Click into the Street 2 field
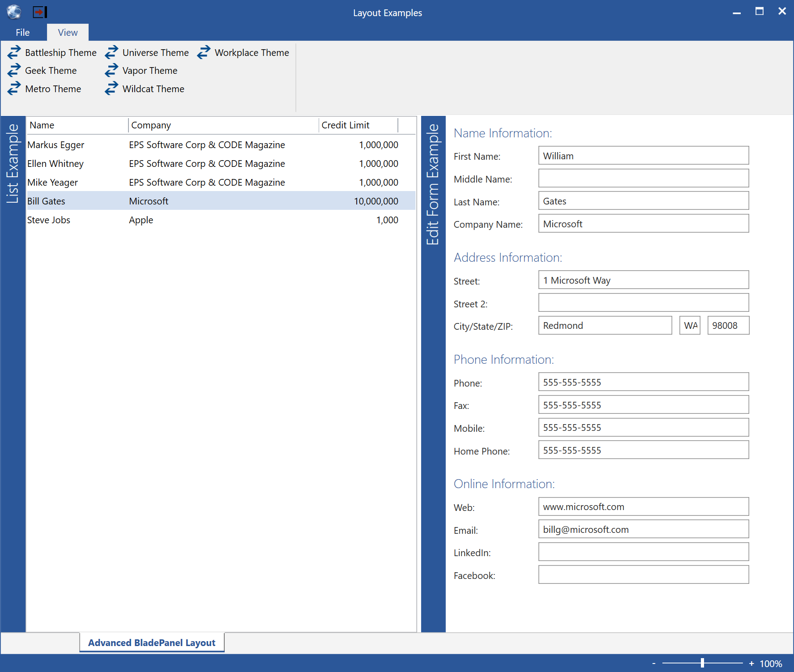 point(643,303)
